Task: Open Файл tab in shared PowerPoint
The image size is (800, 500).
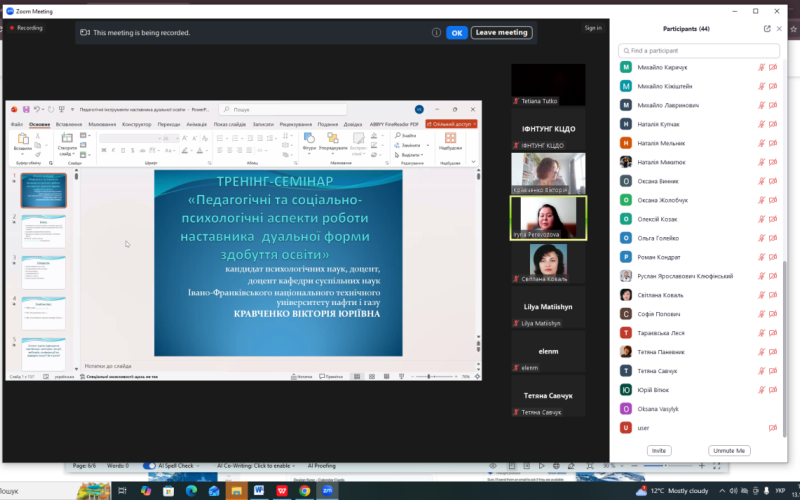Action: [x=17, y=124]
